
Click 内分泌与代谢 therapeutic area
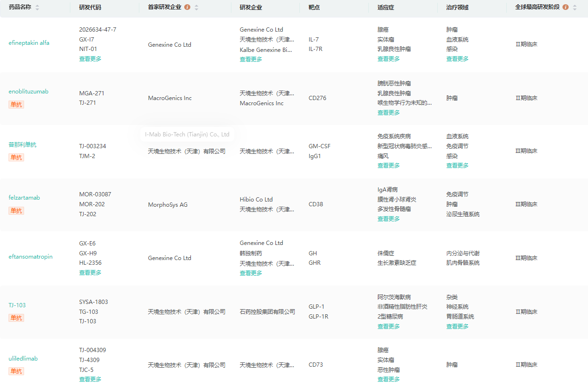pyautogui.click(x=463, y=253)
